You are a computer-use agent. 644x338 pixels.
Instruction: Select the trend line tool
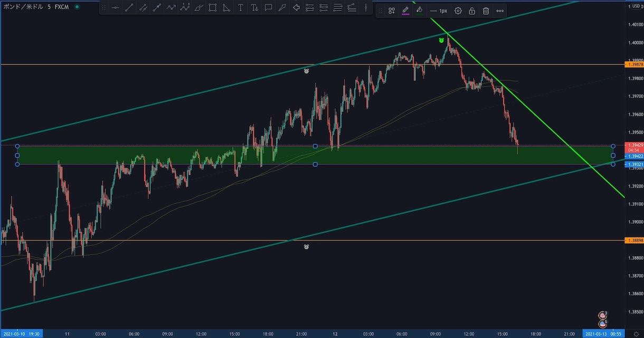pos(129,8)
